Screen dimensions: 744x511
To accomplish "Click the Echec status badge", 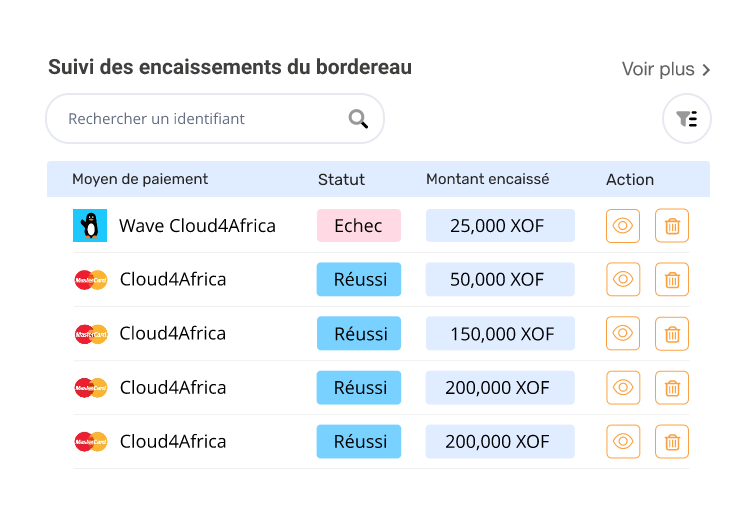I will pos(358,226).
